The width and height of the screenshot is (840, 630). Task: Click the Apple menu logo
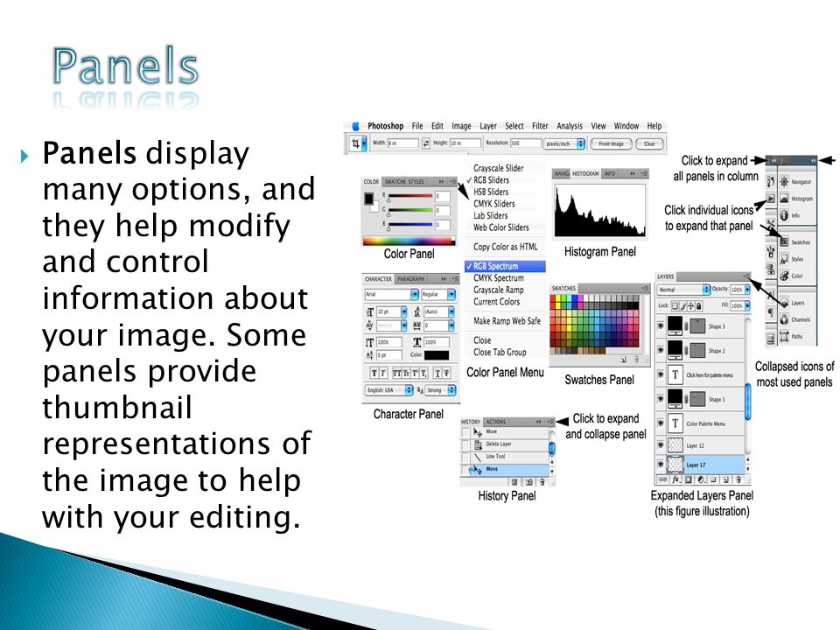point(355,126)
